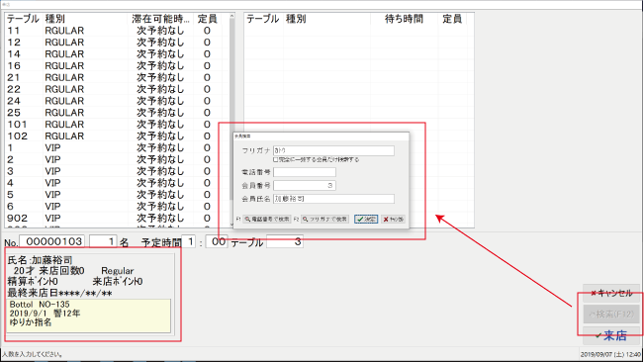Click left list 種別 column header
644x362 pixels.
(85, 19)
